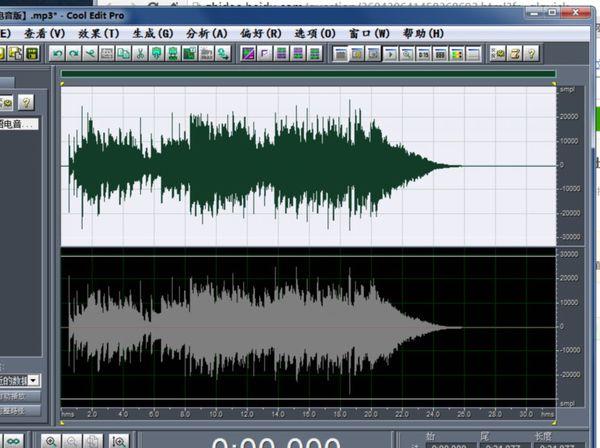Open the 偏好(R) menu

(261, 34)
